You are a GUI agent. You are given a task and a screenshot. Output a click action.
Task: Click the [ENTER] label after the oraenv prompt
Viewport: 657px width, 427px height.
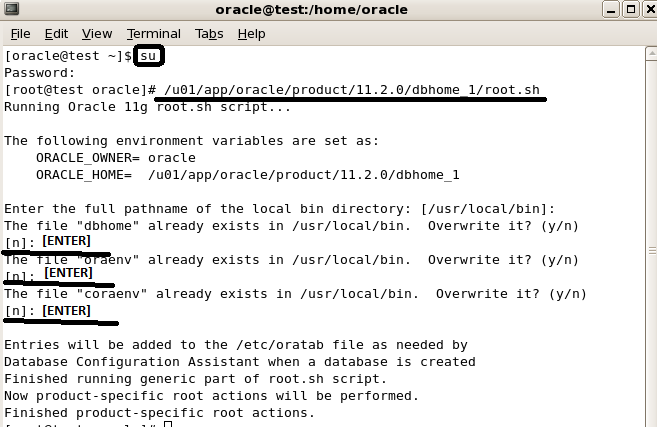(x=69, y=272)
